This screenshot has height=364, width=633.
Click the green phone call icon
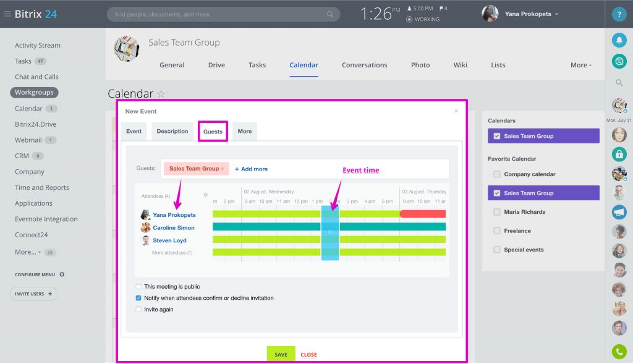[x=619, y=352]
